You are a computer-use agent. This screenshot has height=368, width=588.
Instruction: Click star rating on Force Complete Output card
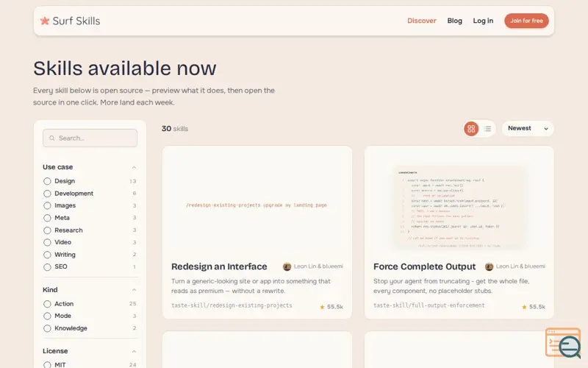tap(534, 307)
